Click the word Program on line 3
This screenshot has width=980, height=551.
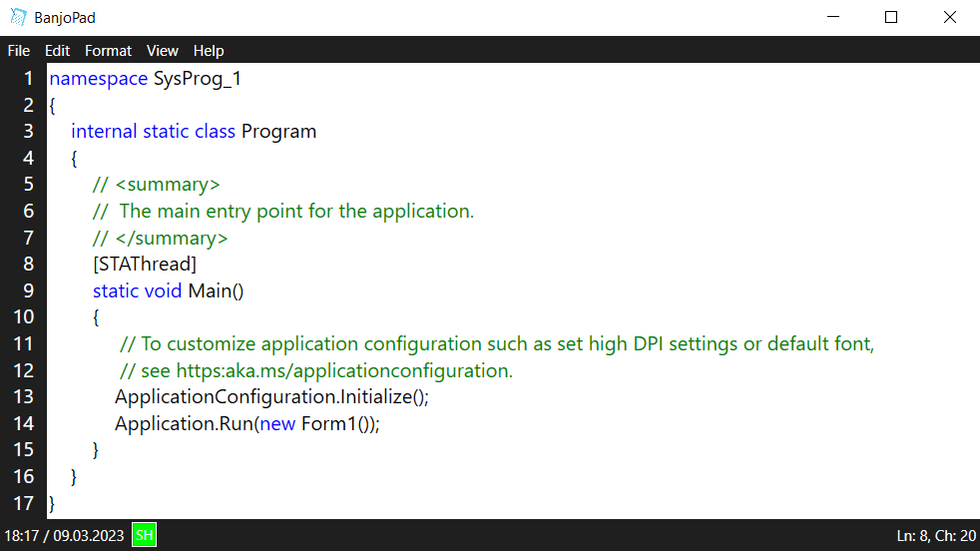pyautogui.click(x=278, y=132)
